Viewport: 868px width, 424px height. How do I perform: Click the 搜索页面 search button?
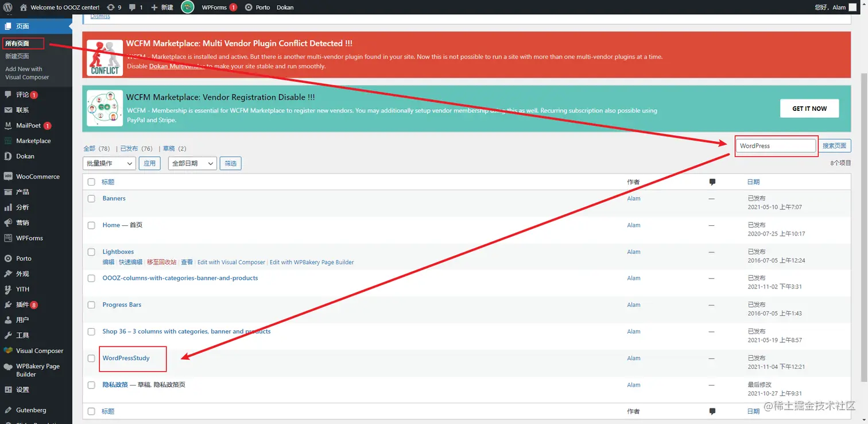click(835, 146)
